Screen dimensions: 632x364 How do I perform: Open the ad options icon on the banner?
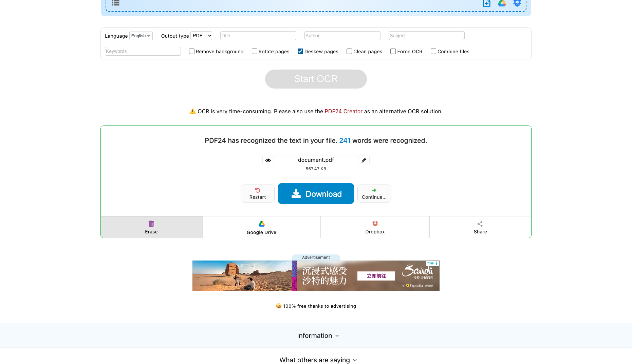point(437,263)
